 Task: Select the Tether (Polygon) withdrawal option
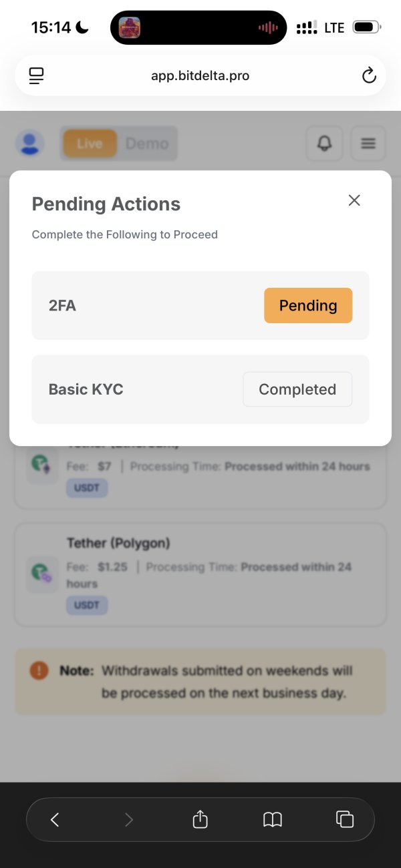200,574
